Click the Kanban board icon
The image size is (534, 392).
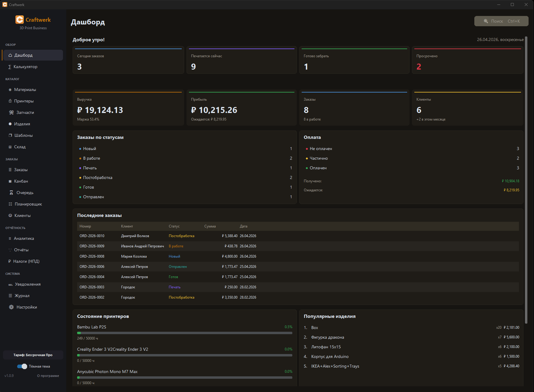point(10,181)
